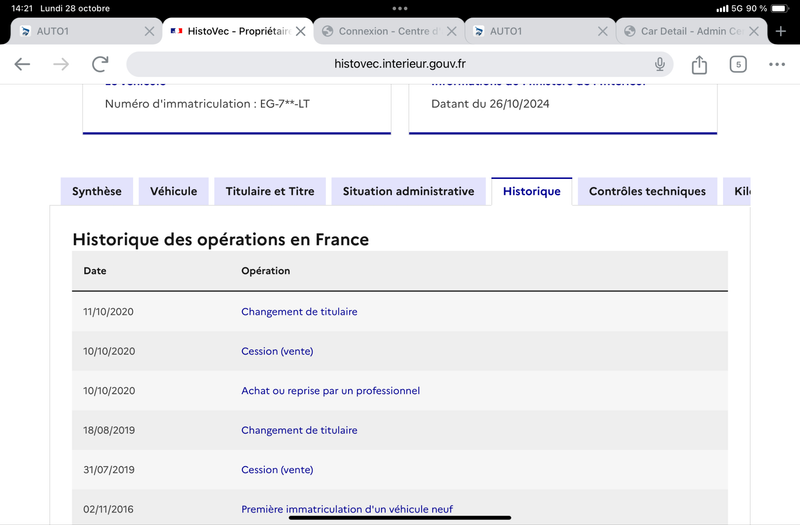Select the date 02/11/2016

click(108, 509)
